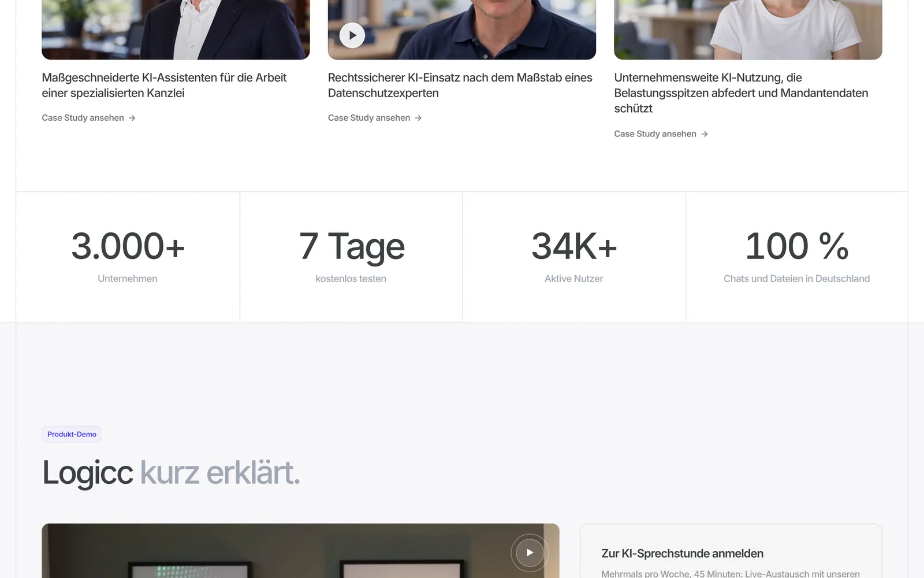Play the video on the data protection expert card
924x578 pixels.
click(x=352, y=35)
